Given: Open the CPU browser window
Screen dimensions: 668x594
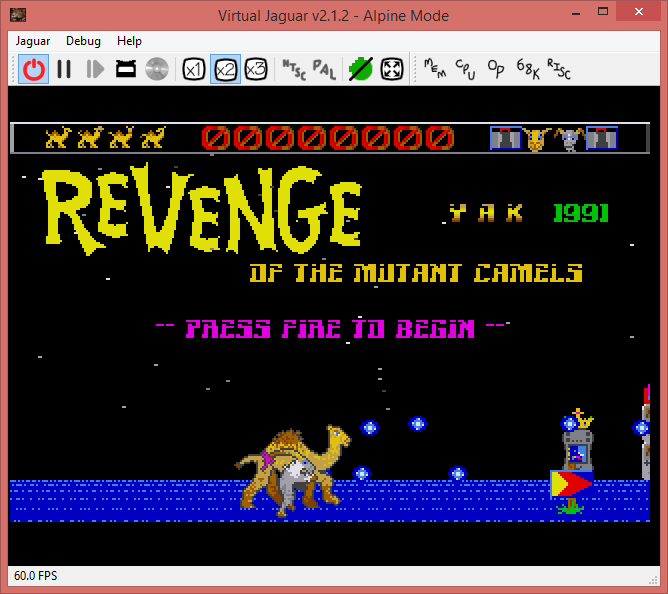Looking at the screenshot, I should (x=466, y=69).
